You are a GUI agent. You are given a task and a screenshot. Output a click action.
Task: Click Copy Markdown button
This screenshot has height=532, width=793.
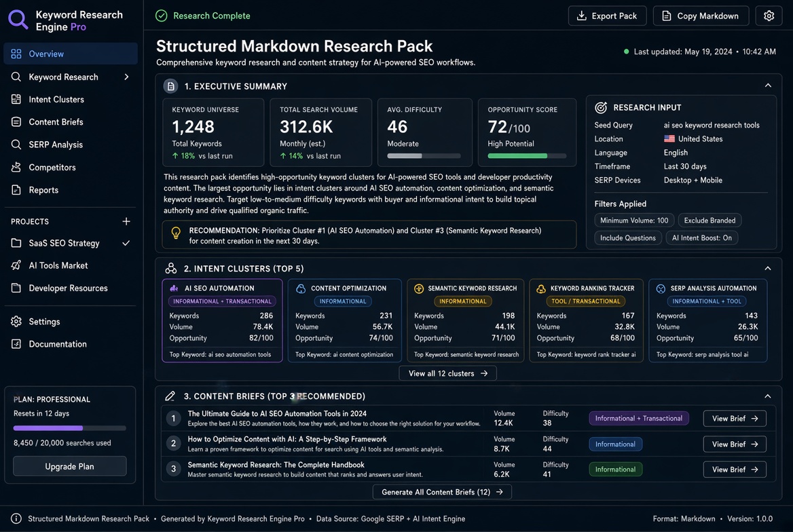point(701,16)
